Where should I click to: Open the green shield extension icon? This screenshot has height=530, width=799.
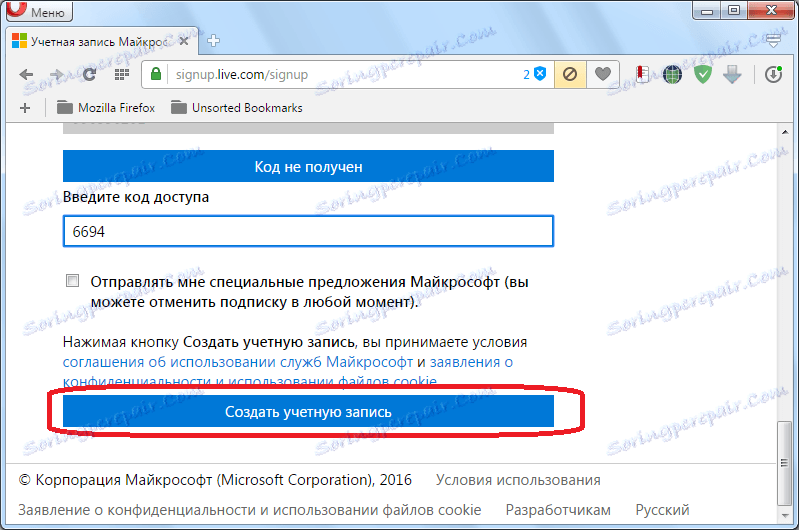[x=703, y=75]
